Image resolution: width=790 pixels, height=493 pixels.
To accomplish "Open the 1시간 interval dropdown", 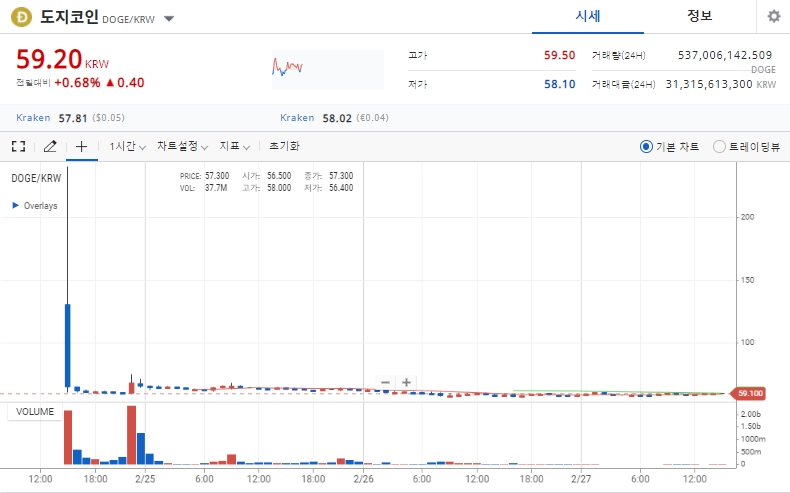I will 127,147.
